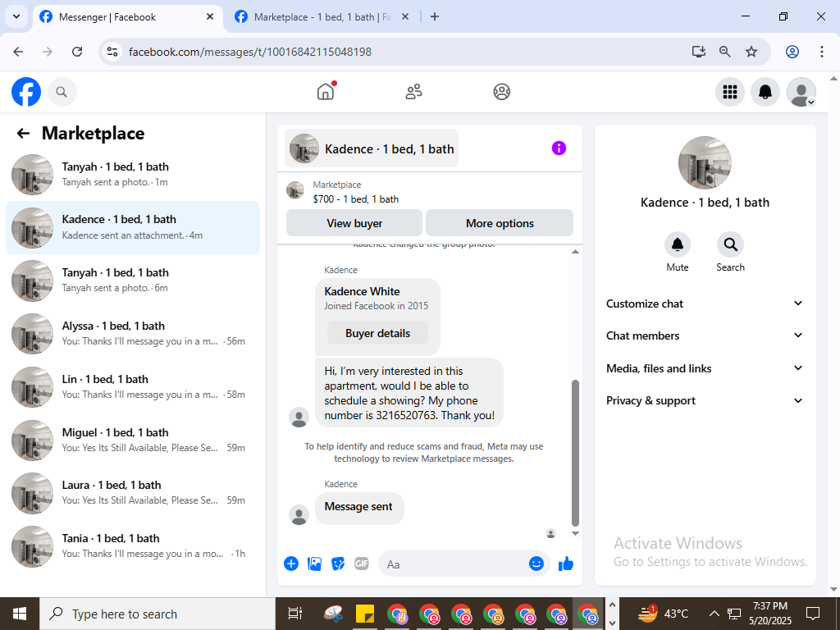Open the Alyssa · 1 bed, 1 bath chat
The height and width of the screenshot is (630, 840).
point(133,333)
